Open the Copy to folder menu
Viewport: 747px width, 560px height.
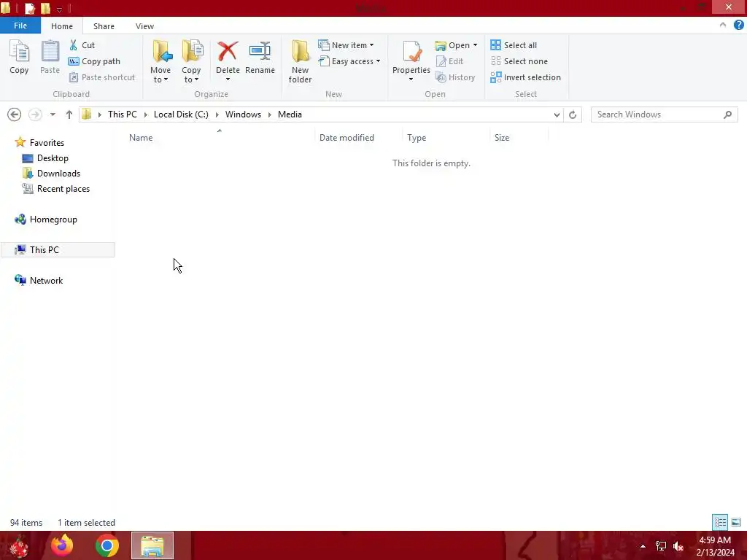pos(192,61)
